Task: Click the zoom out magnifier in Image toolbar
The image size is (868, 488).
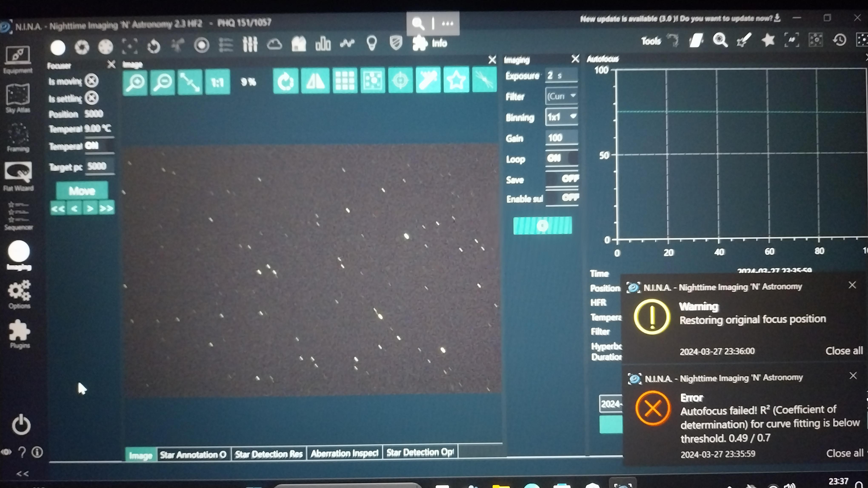Action: coord(162,82)
